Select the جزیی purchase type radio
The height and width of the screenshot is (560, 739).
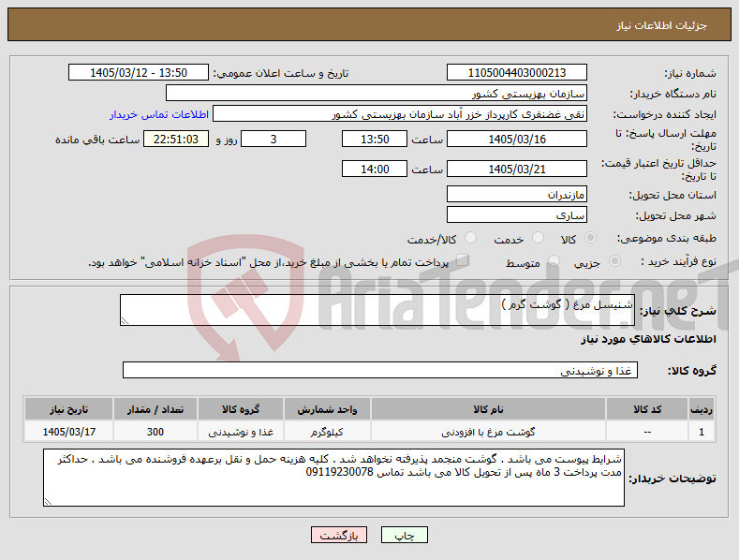[x=614, y=261]
